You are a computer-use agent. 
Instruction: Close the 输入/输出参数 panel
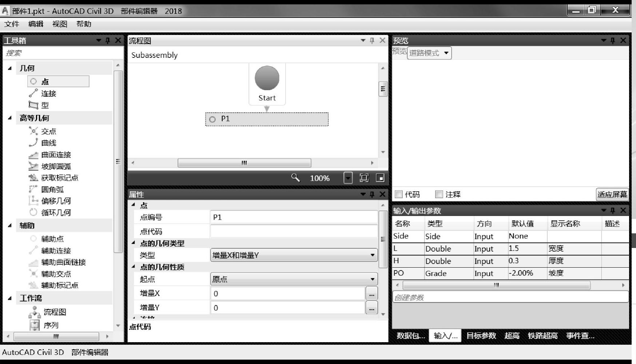[623, 210]
